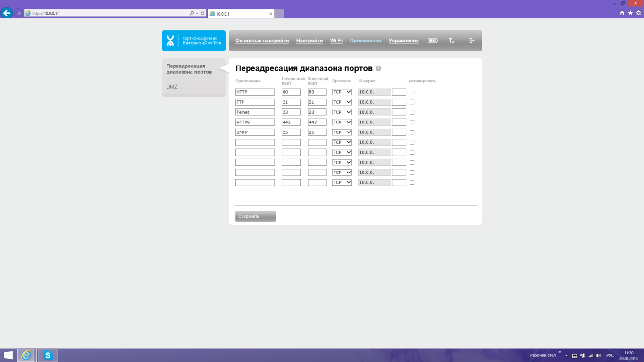Click the battery status icon
The width and height of the screenshot is (644, 362).
[x=433, y=41]
